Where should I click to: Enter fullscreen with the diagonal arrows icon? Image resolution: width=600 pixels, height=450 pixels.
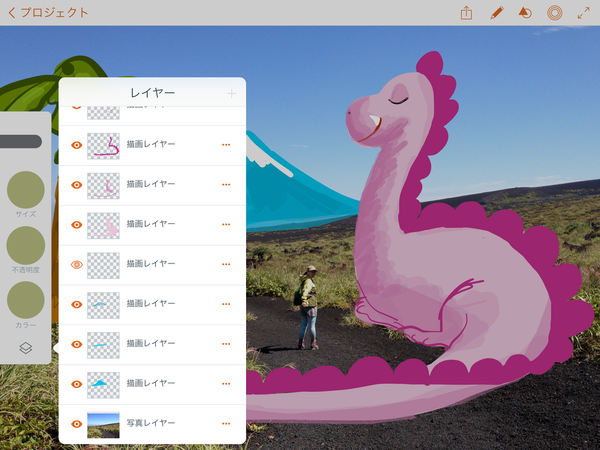(584, 13)
